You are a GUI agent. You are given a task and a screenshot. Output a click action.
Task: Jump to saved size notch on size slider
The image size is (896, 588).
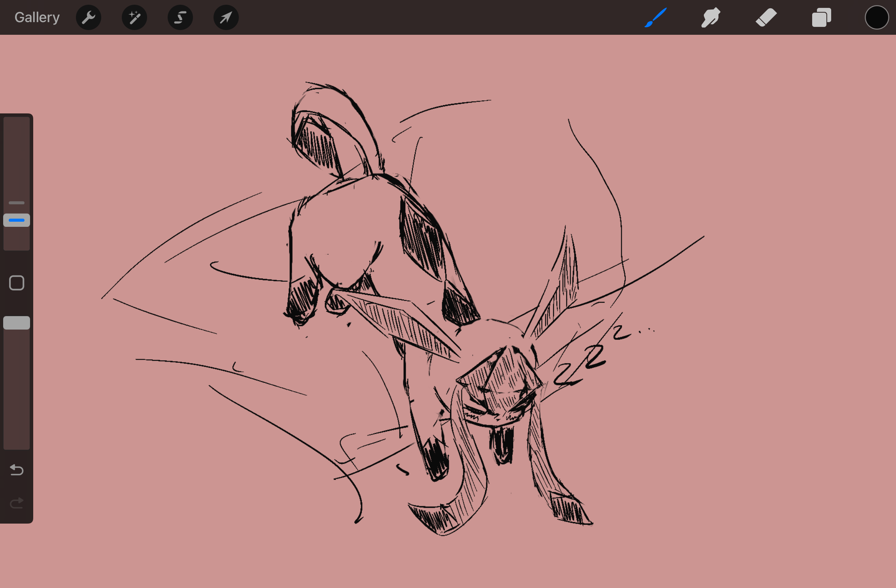17,203
